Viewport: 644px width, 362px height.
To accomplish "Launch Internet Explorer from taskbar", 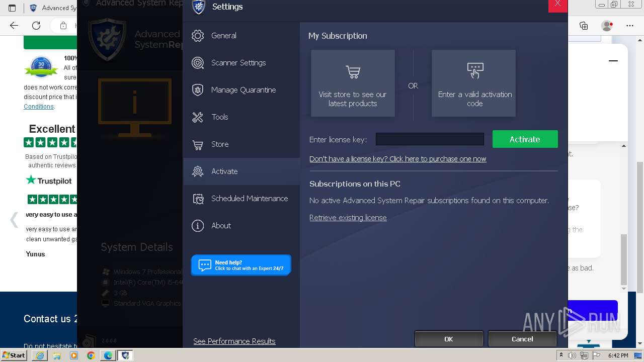I will 40,355.
